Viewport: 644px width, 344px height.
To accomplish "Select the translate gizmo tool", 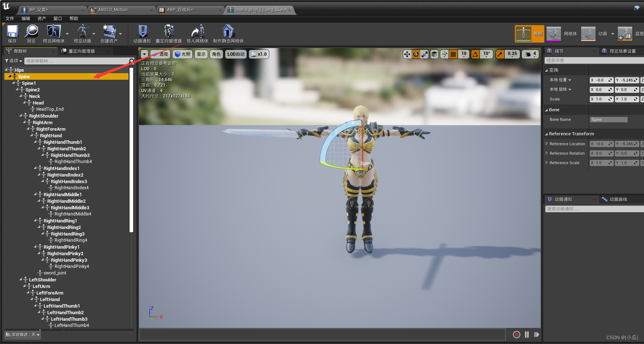I will click(x=407, y=54).
